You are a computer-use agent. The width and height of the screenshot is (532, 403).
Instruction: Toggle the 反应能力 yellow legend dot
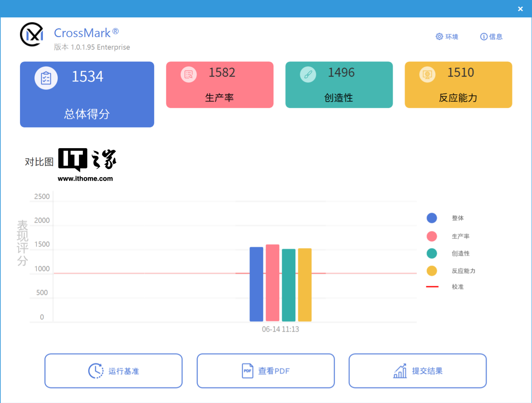[x=432, y=271]
